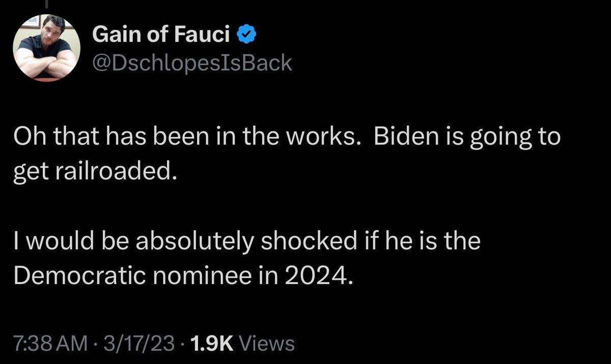Click the display name Gain of Fauci
Image resolution: width=611 pixels, height=364 pixels.
click(x=161, y=35)
